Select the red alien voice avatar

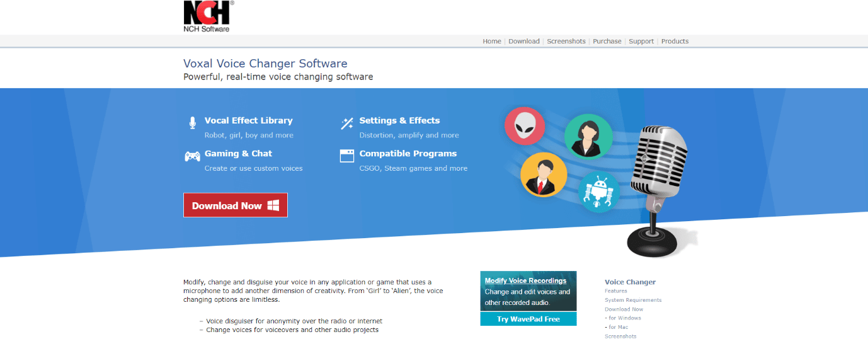(525, 125)
